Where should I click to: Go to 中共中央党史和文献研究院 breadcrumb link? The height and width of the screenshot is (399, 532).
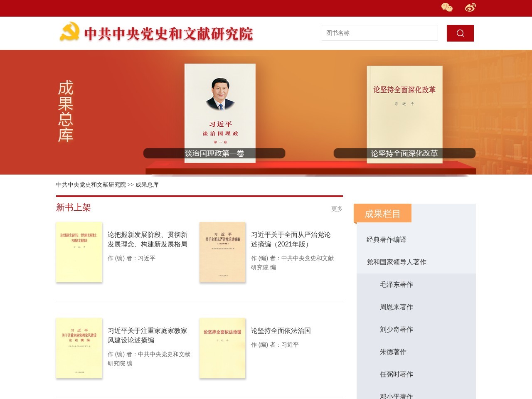91,185
